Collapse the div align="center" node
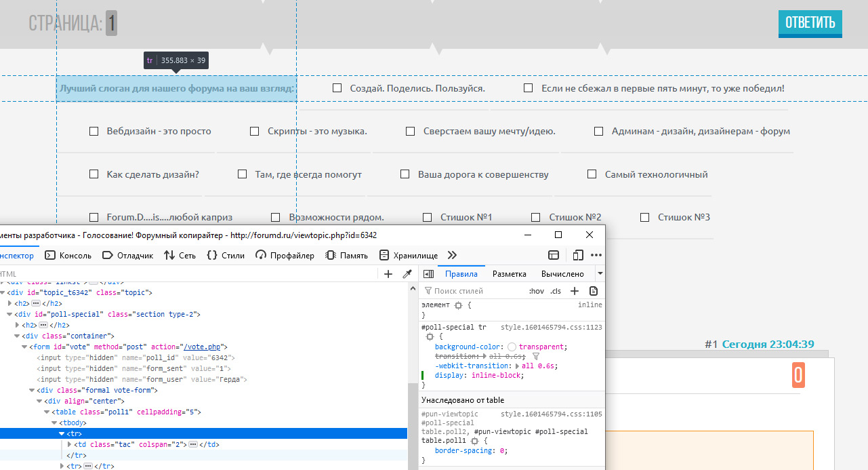868x470 pixels. click(x=39, y=402)
